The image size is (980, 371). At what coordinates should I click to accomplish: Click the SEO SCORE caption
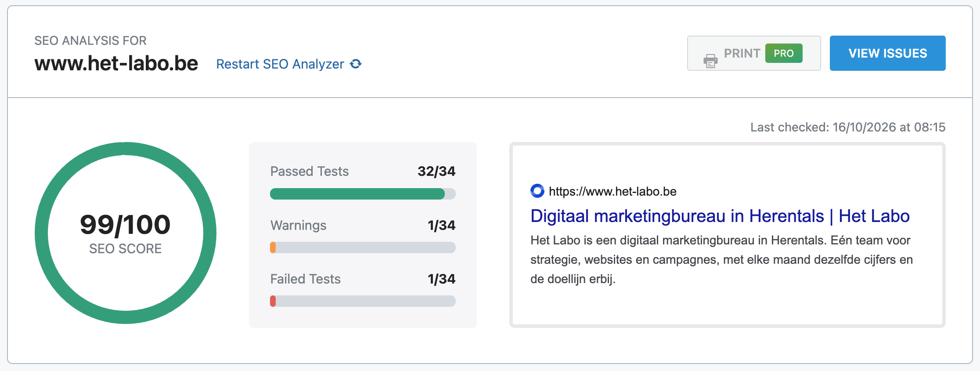[126, 249]
